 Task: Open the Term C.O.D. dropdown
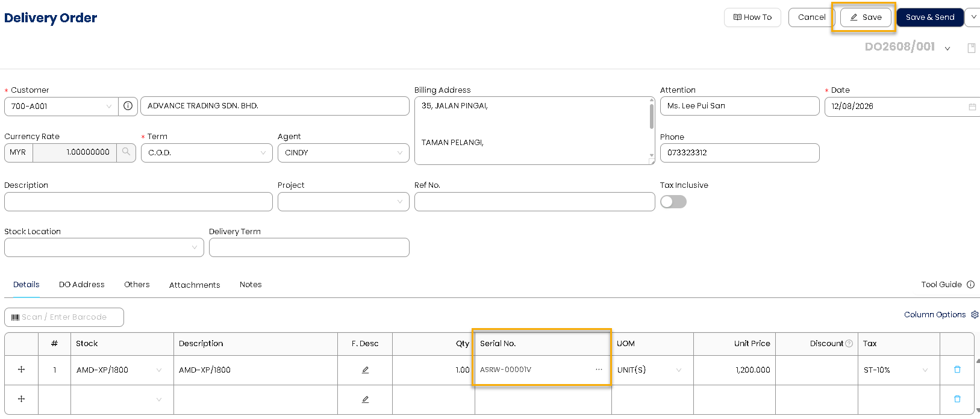(x=263, y=153)
